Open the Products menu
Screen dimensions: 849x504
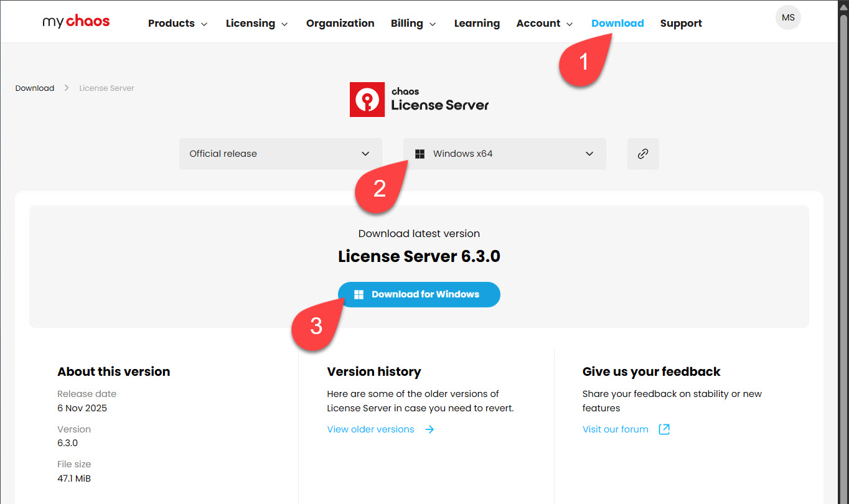[x=177, y=24]
